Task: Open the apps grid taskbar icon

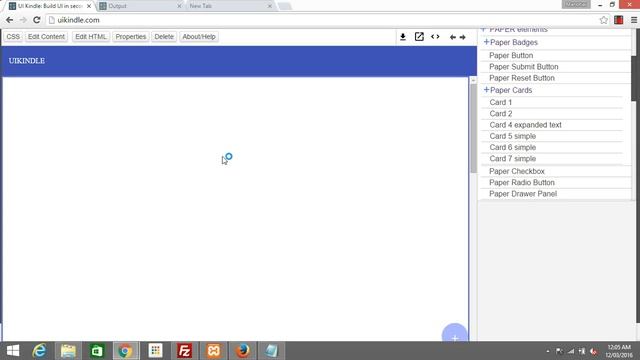Action: pos(155,351)
